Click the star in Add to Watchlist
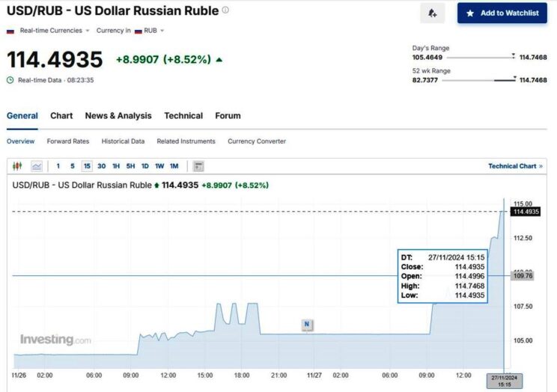The height and width of the screenshot is (392, 557). click(470, 13)
